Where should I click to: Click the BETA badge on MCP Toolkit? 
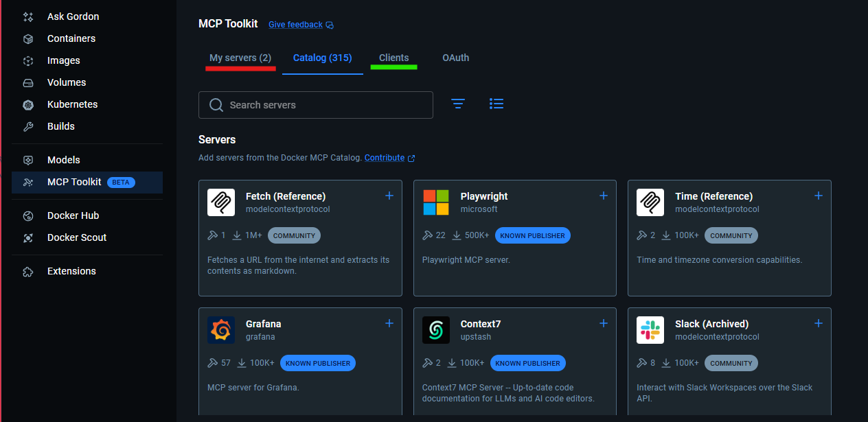click(x=122, y=183)
